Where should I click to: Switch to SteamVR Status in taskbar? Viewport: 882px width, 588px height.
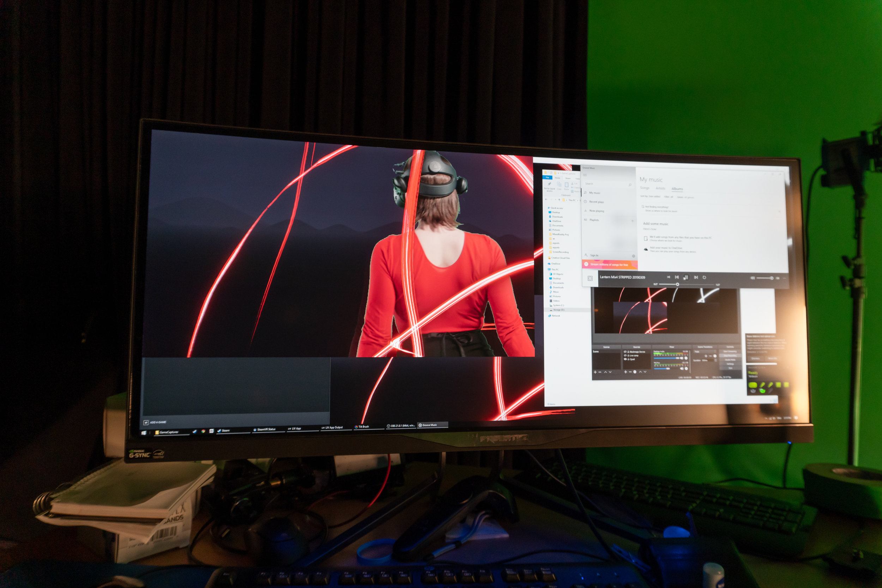click(269, 429)
